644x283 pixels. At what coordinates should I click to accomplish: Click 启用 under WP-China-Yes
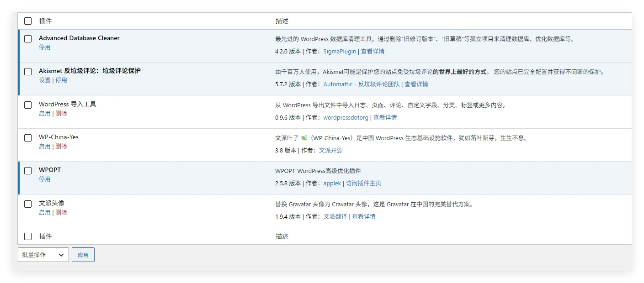pyautogui.click(x=45, y=146)
